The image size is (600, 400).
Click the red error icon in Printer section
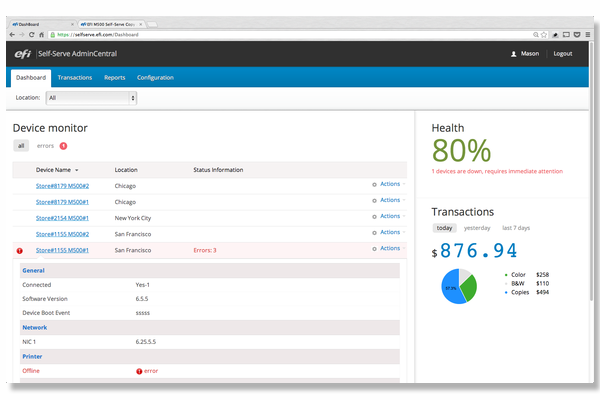coord(139,371)
